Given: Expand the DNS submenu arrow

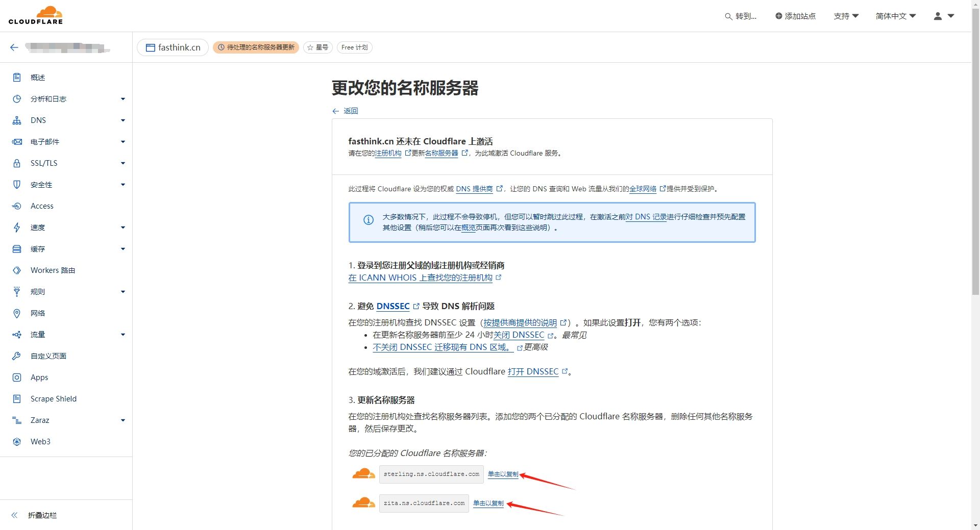Looking at the screenshot, I should coord(123,120).
